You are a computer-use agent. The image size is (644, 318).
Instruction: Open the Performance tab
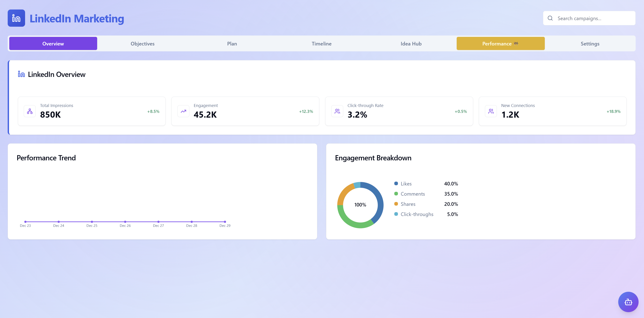click(x=501, y=43)
